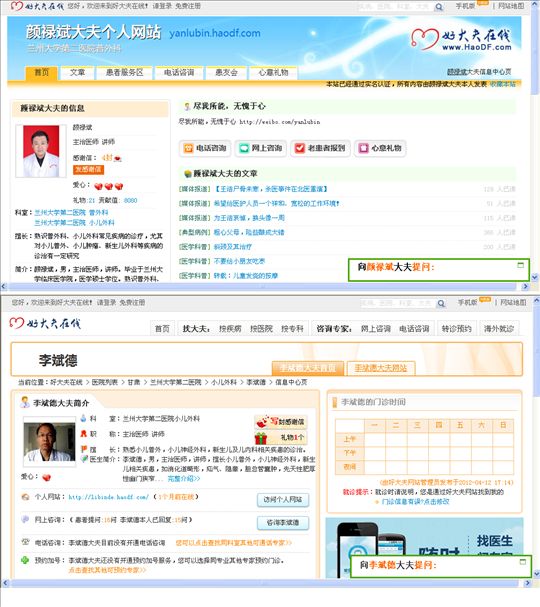Click the search magnifier icon in top bar
Screen dimensions: 540x607
pos(439,7)
